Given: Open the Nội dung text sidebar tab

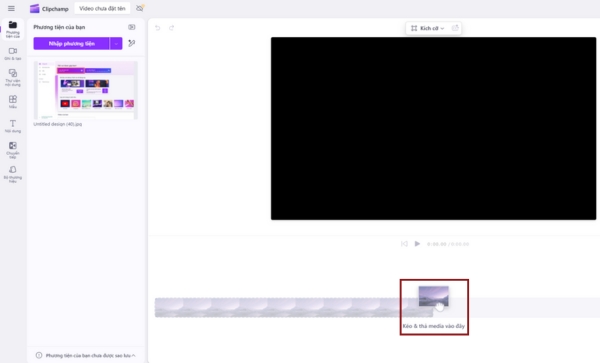Looking at the screenshot, I should [x=13, y=126].
